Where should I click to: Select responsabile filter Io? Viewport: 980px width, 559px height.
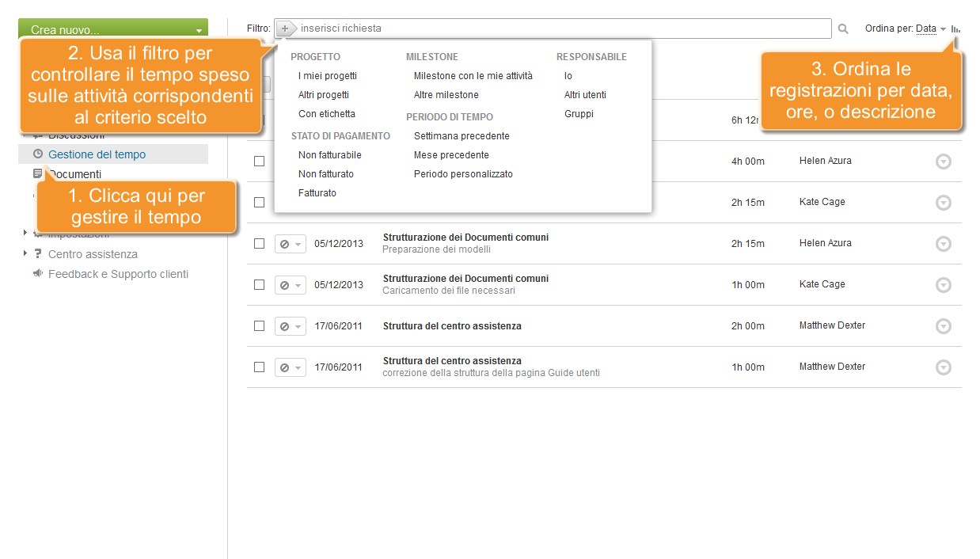568,76
